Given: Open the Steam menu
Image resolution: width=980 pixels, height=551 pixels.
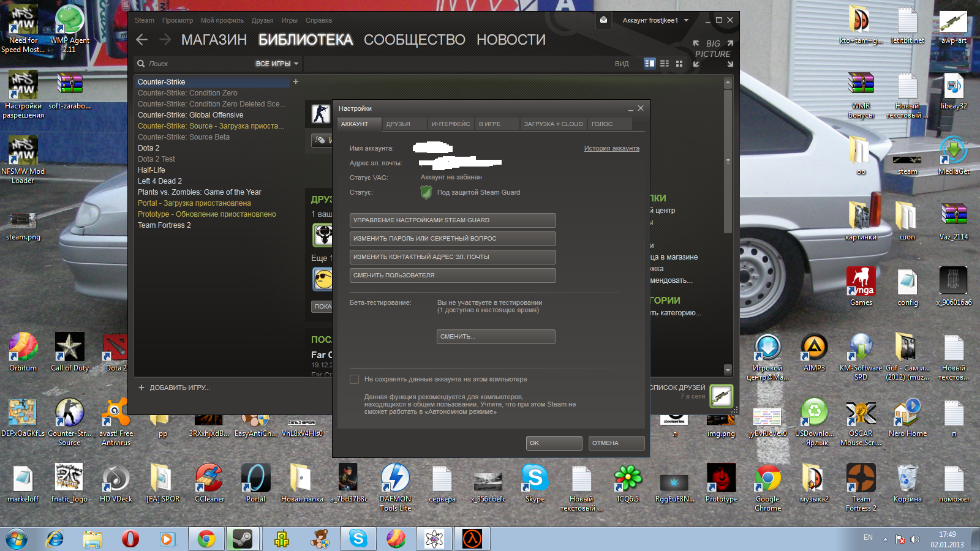Looking at the screenshot, I should coord(145,20).
